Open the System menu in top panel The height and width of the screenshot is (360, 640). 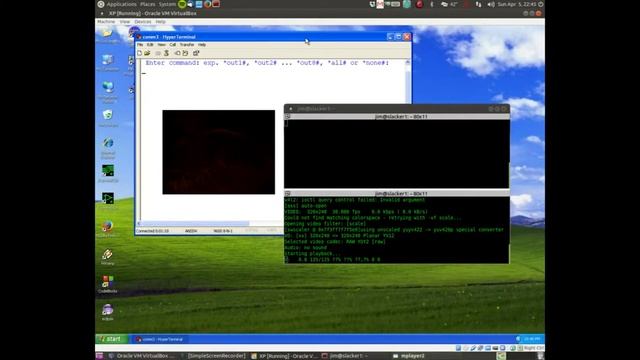[x=167, y=4]
